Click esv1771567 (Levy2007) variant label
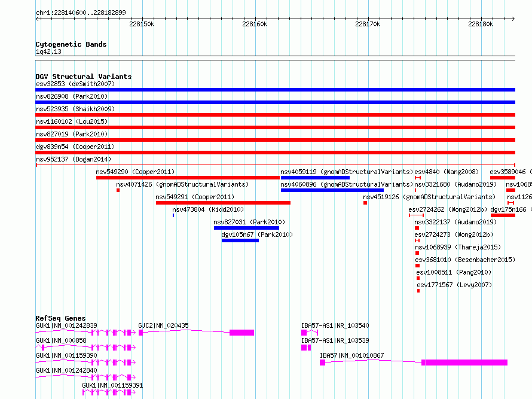Image resolution: width=532 pixels, height=399 pixels. pos(454,285)
